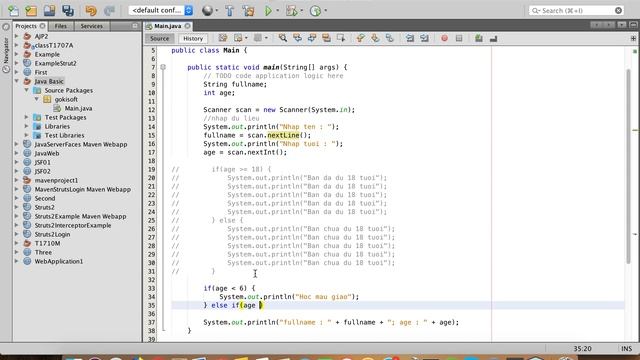Open the default config dropdown
Viewport: 640px width, 360px height.
(x=161, y=10)
